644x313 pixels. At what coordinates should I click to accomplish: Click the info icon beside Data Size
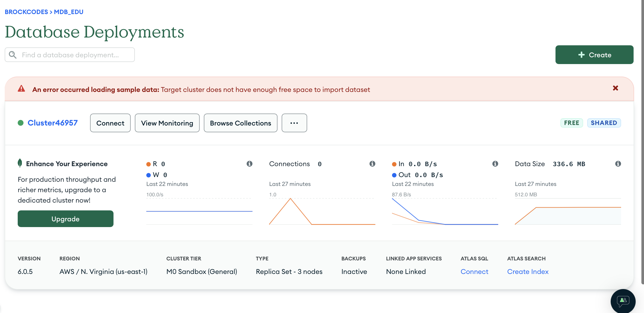click(618, 164)
